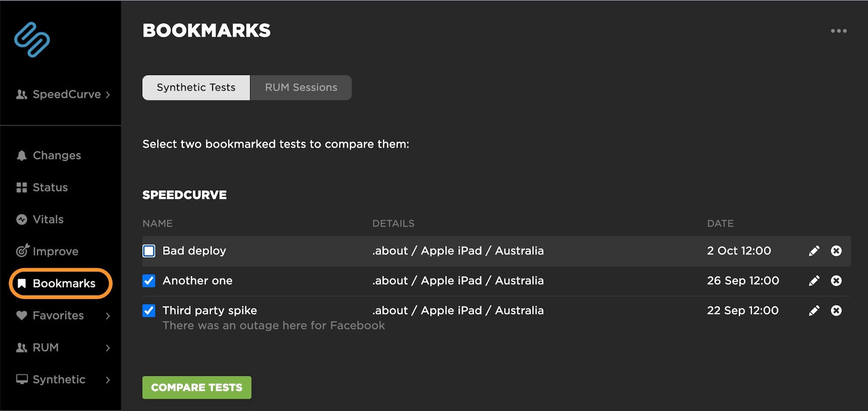Image resolution: width=868 pixels, height=411 pixels.
Task: Edit the Bad deploy bookmark
Action: (814, 251)
